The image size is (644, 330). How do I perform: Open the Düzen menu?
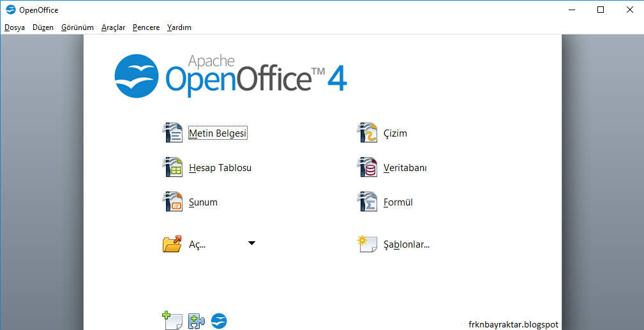[x=43, y=27]
